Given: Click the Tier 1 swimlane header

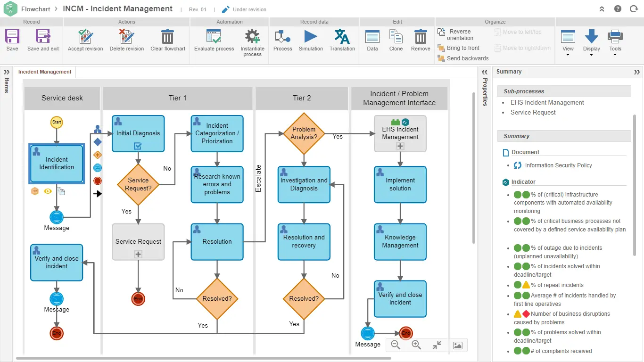Looking at the screenshot, I should 178,98.
